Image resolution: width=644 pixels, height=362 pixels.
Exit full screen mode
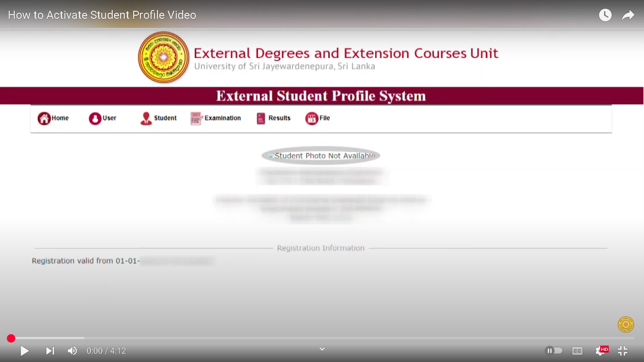623,351
